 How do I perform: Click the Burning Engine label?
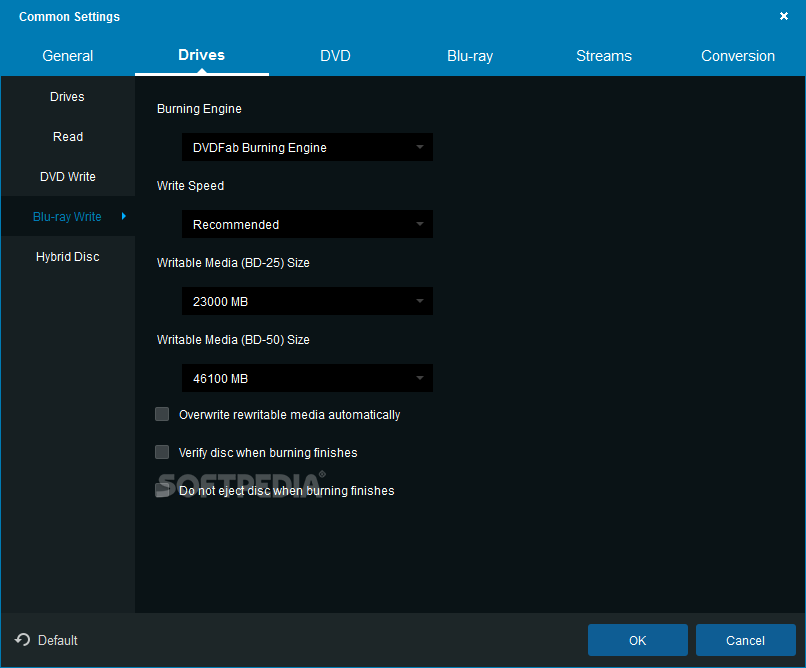point(199,109)
